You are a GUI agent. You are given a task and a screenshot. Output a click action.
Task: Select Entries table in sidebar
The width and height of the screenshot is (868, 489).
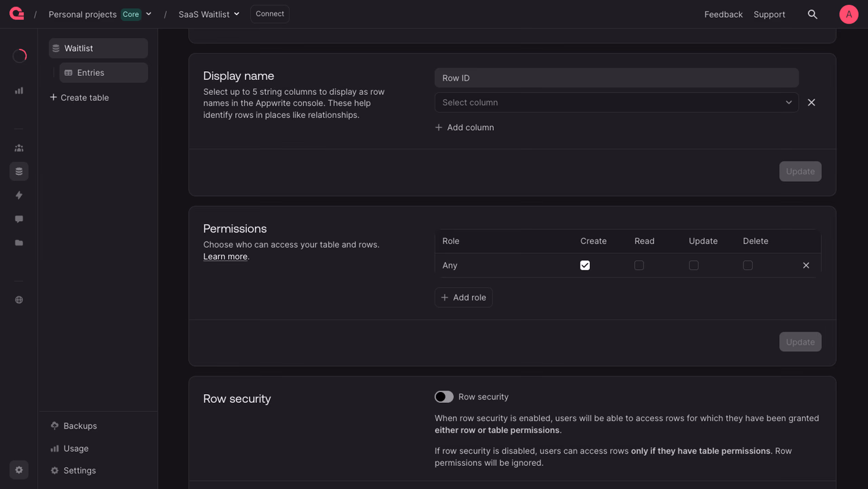(104, 73)
